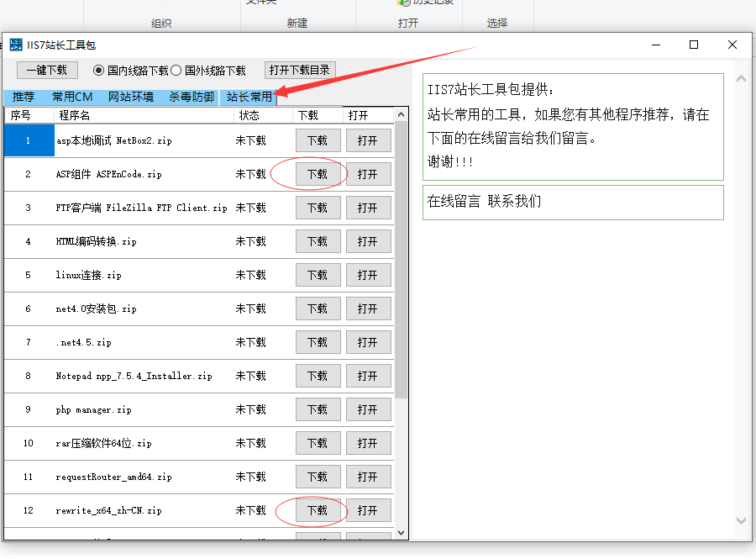Open the 杀毒防御 tab
The height and width of the screenshot is (559, 756).
point(192,97)
